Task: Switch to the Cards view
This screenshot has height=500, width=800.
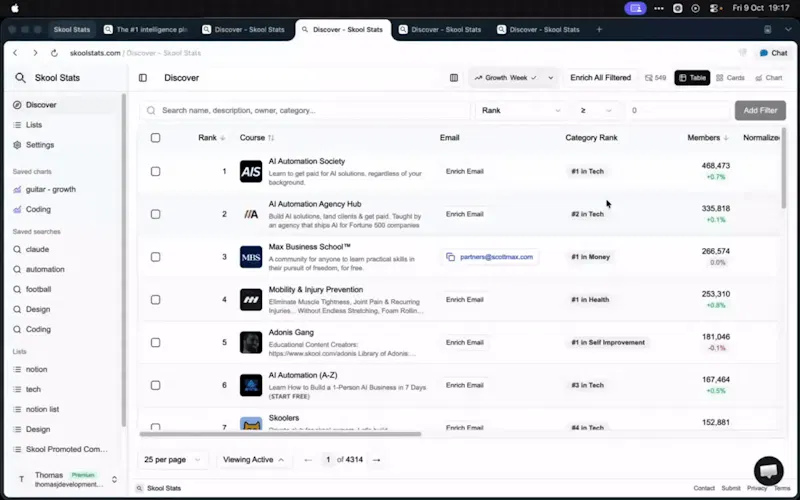Action: [730, 78]
